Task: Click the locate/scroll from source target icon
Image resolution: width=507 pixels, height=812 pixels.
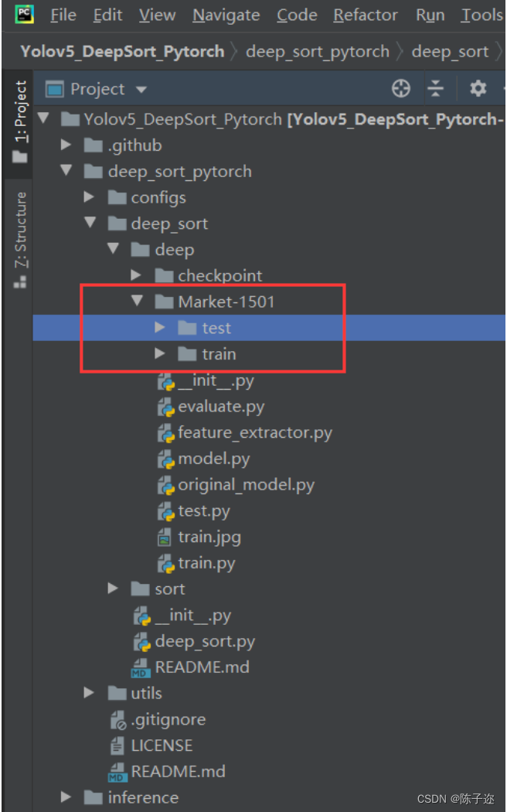Action: point(401,89)
